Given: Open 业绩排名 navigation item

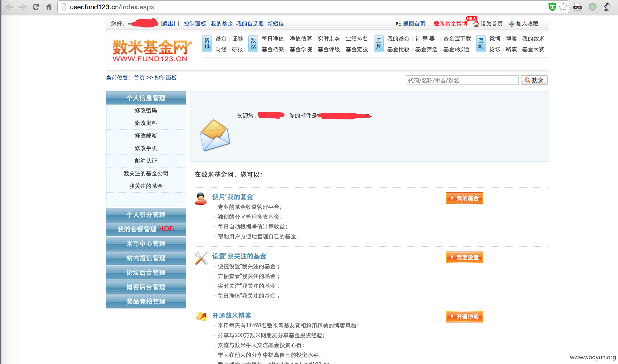Looking at the screenshot, I should (x=357, y=38).
